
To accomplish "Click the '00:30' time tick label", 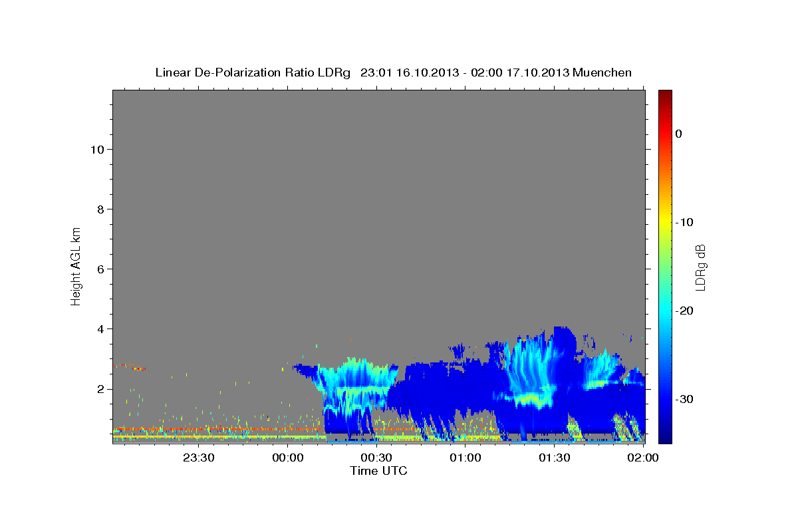I will click(x=376, y=458).
